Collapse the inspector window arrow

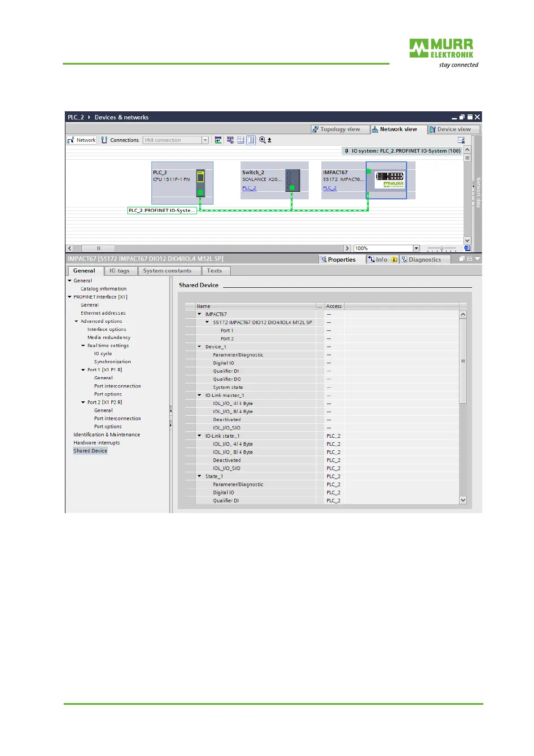(x=477, y=259)
